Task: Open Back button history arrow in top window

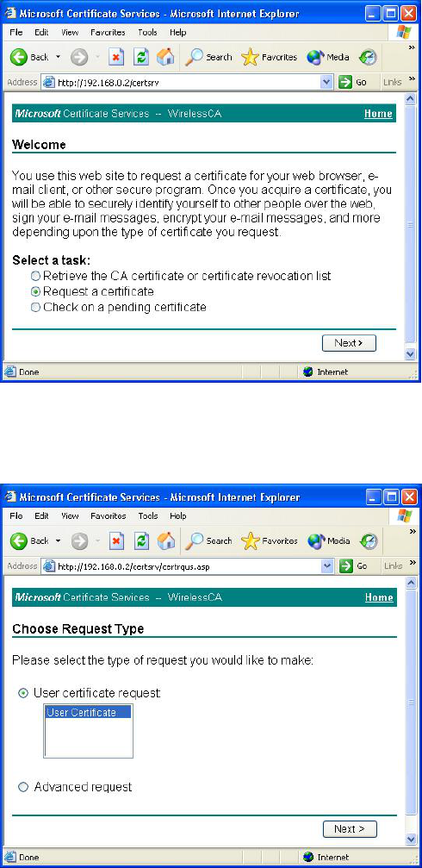Action: tap(58, 57)
